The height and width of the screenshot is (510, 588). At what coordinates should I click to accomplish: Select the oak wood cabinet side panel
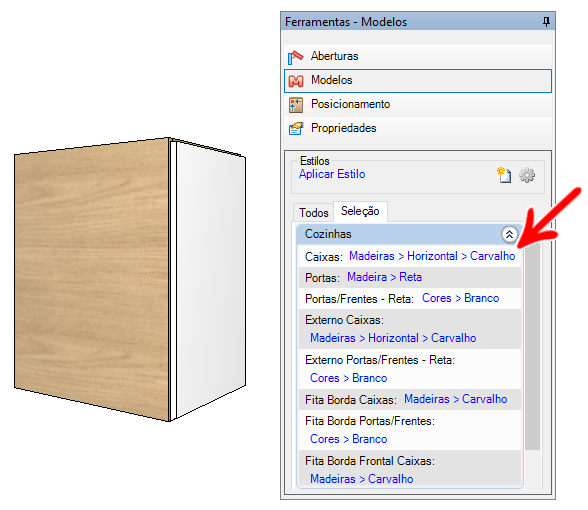(x=92, y=279)
